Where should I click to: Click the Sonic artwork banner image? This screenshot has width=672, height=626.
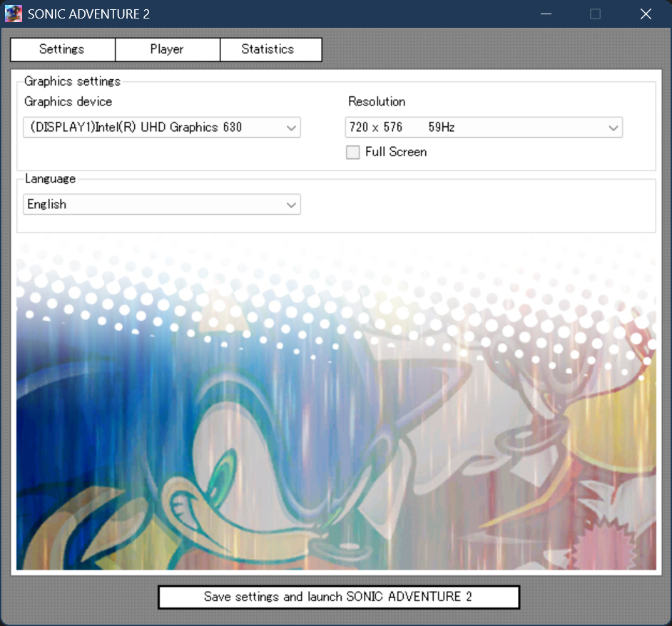335,406
